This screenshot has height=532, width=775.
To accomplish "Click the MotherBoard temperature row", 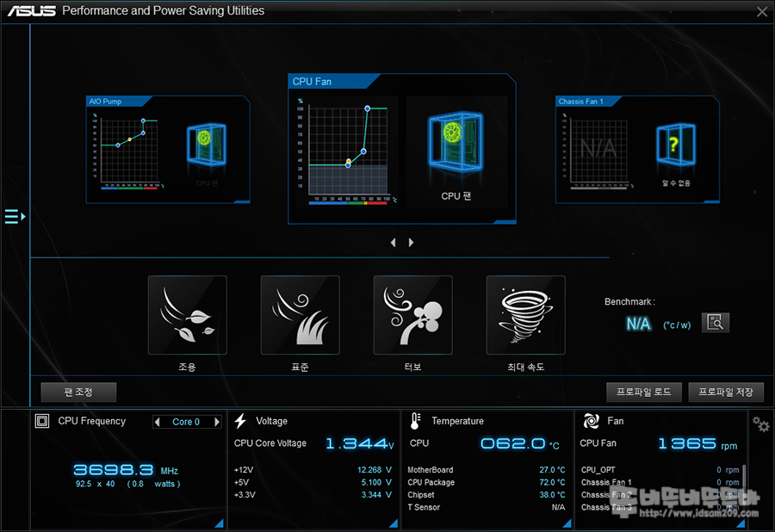I will tap(487, 470).
